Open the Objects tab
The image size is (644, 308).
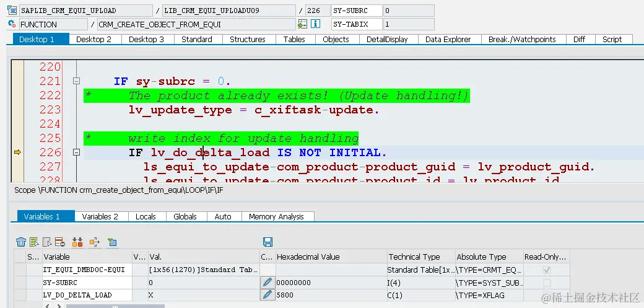(x=336, y=40)
